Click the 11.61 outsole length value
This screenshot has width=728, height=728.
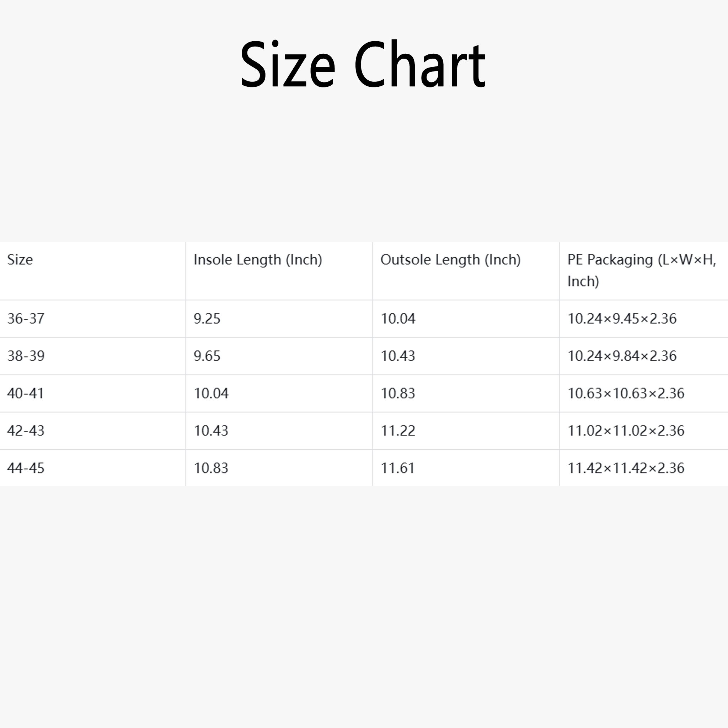[x=397, y=468]
